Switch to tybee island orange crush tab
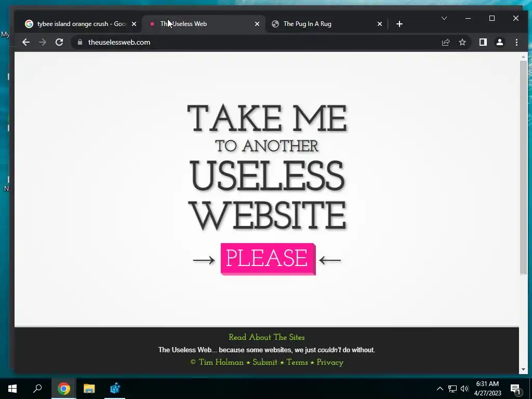The image size is (532, 399). click(82, 24)
